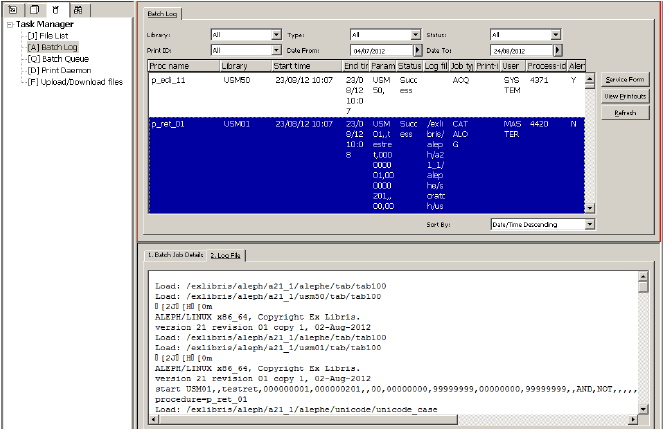664x434 pixels.
Task: Sort by Proc name column header
Action: 184,66
